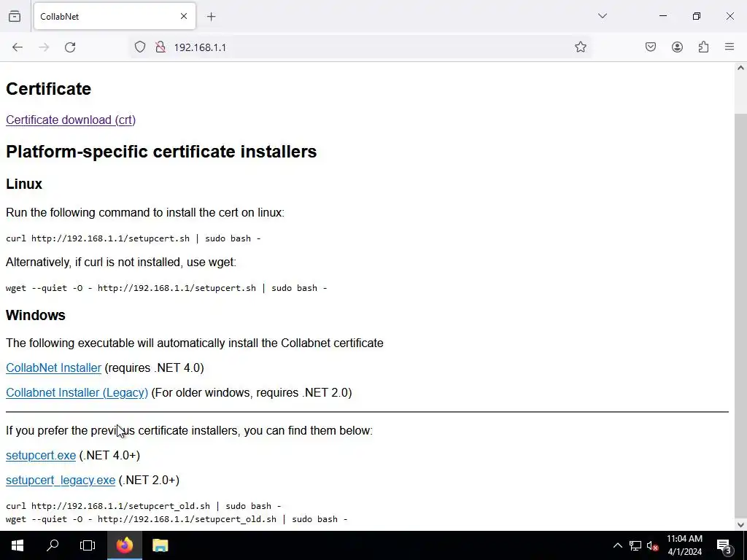Click the page scrollbar down arrow

pos(740,525)
